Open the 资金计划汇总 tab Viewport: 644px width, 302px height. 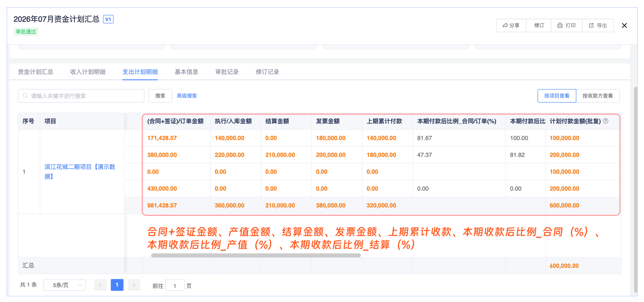pyautogui.click(x=36, y=72)
